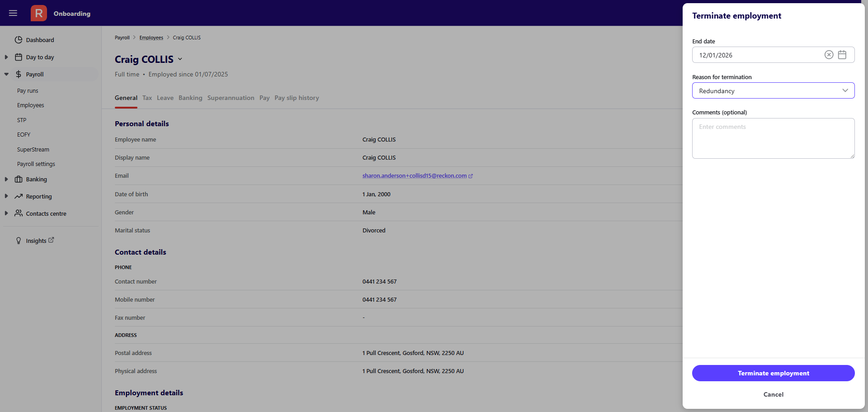Click the Full time employment label
The image size is (868, 412).
(127, 74)
